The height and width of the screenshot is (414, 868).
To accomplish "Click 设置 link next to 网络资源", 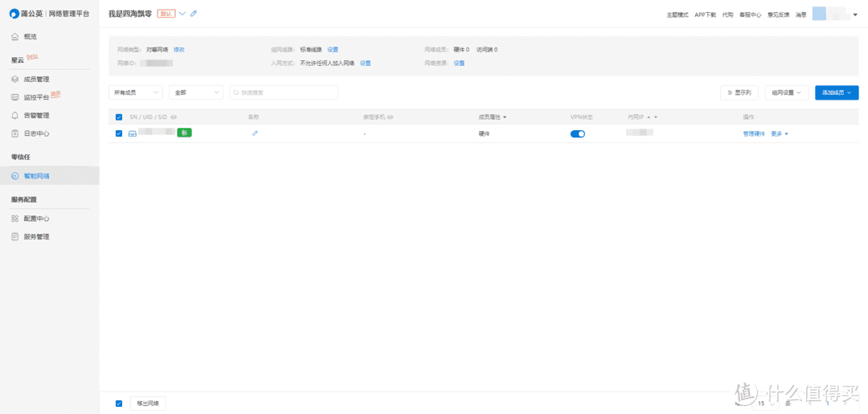I will point(459,63).
